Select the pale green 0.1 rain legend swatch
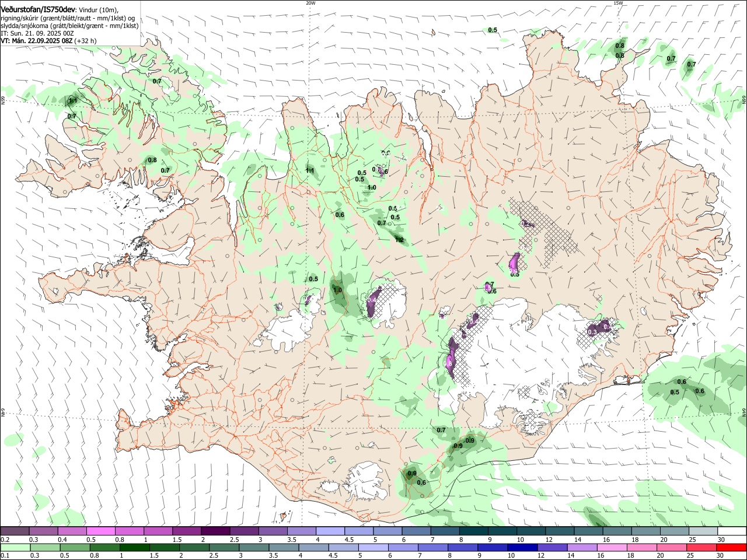747x560 pixels. click(x=16, y=547)
